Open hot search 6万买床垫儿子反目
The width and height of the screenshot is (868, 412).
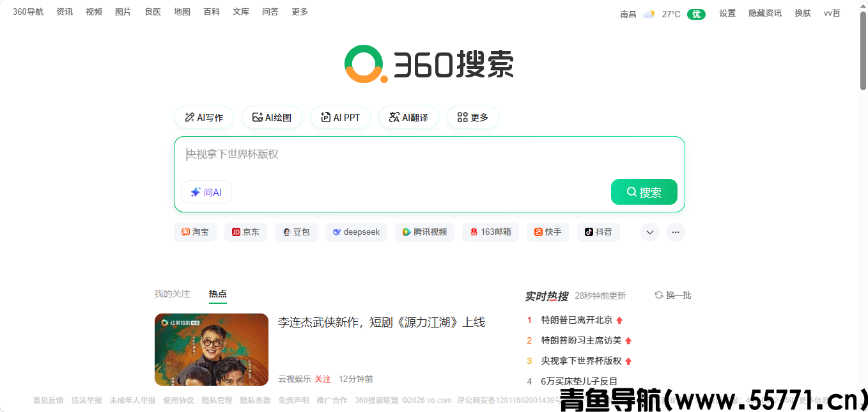579,381
